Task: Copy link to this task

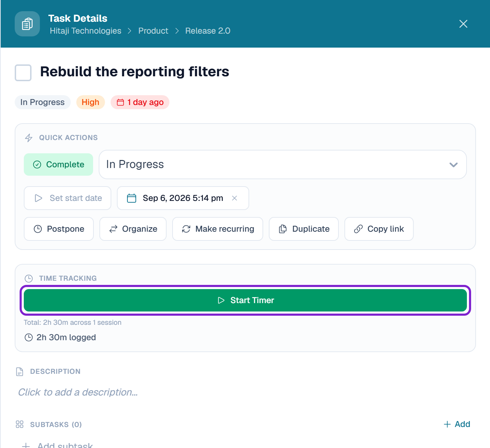Action: point(379,229)
